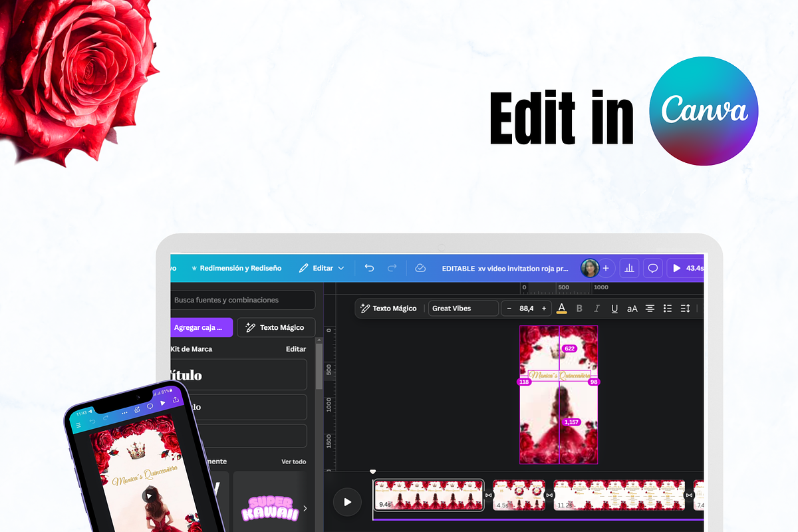Click the timeline playhead marker
This screenshot has width=798, height=532.
[x=373, y=471]
